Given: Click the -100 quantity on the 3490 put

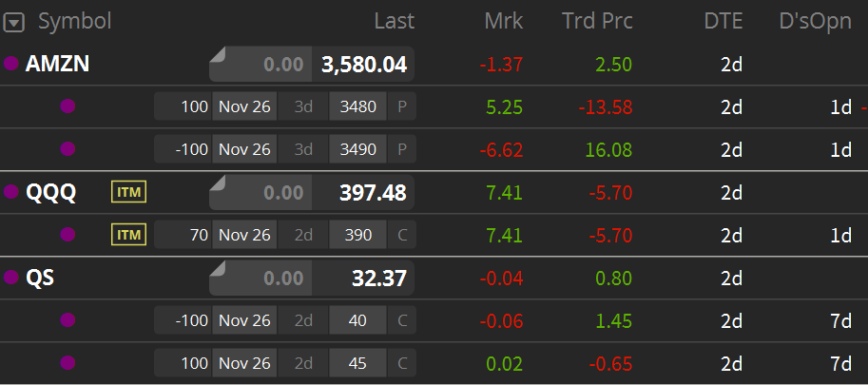Looking at the screenshot, I should point(183,149).
